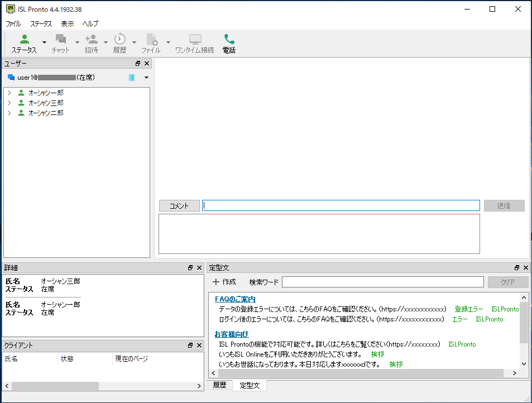The image size is (532, 403).
Task: Click the blue chat bubble icon next to user1
Action: point(11,78)
